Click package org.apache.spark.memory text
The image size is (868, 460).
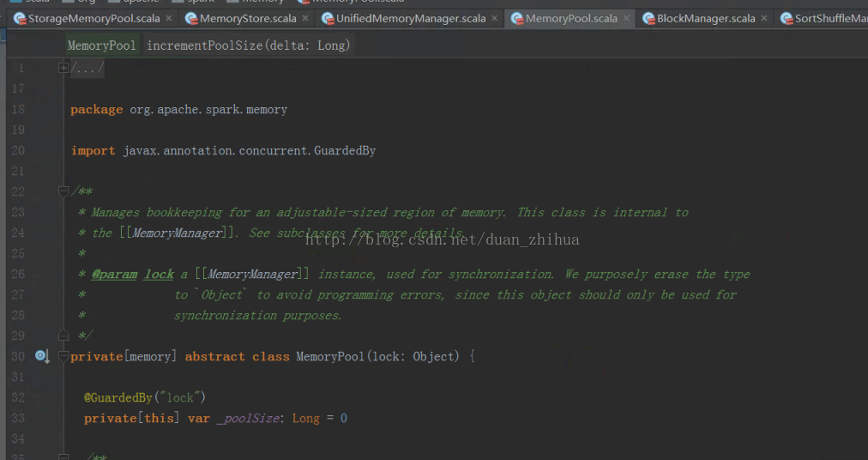coord(178,109)
